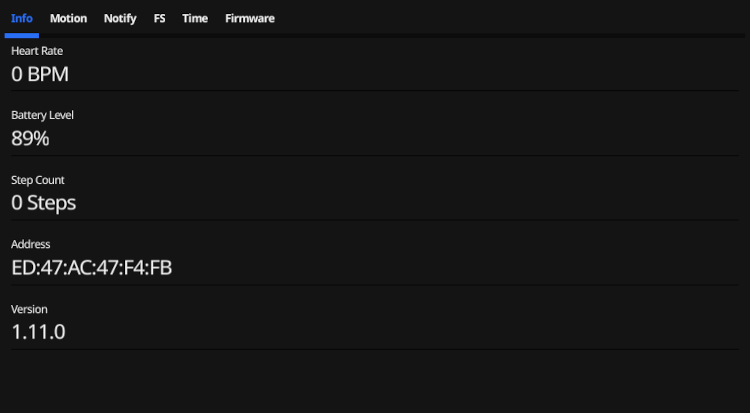Select the ED:47:AC:47:F4:FB address text
The width and height of the screenshot is (750, 413).
[x=92, y=268]
